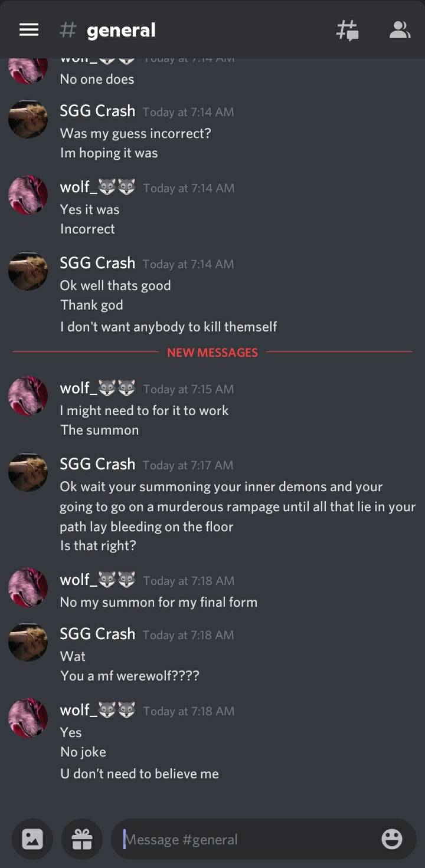Viewport: 425px width, 868px height.
Task: Show the member list icon
Action: pos(400,30)
